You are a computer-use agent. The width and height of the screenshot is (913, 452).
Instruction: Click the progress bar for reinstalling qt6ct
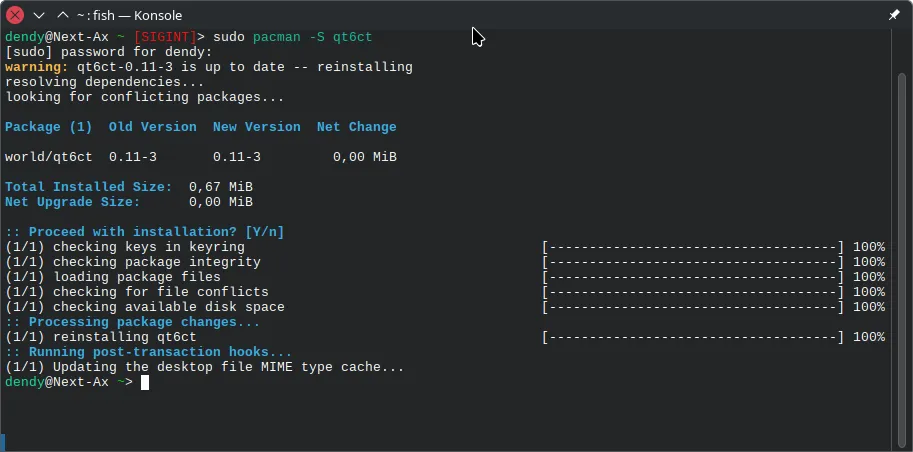point(693,337)
